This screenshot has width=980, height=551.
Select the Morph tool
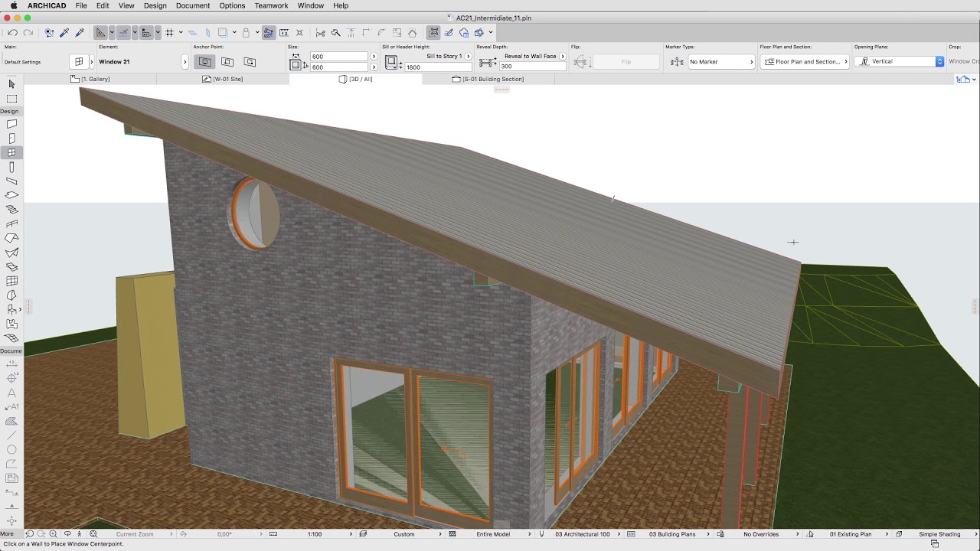pos(11,295)
